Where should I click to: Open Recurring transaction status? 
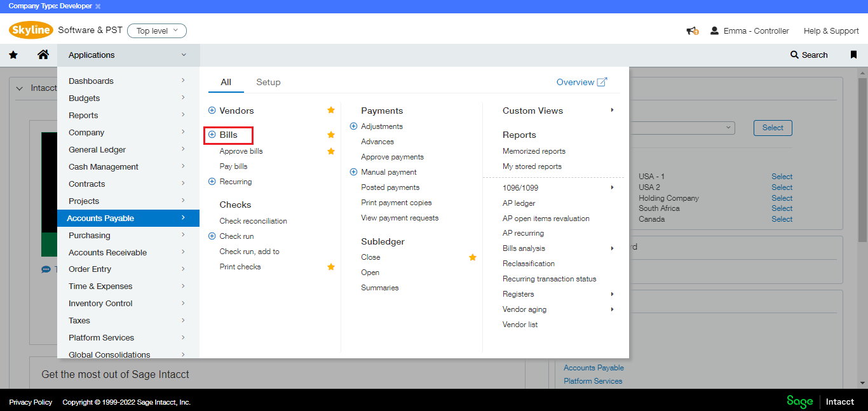click(x=550, y=279)
